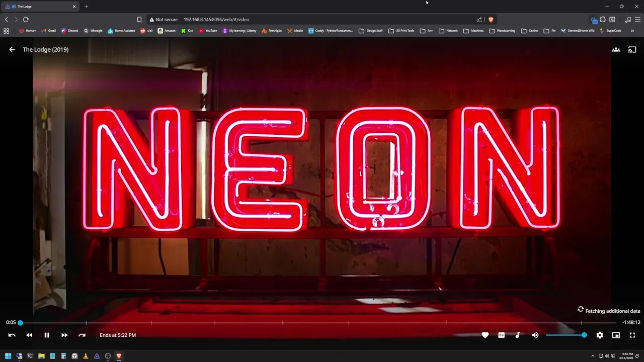Mute the player volume

click(535, 335)
